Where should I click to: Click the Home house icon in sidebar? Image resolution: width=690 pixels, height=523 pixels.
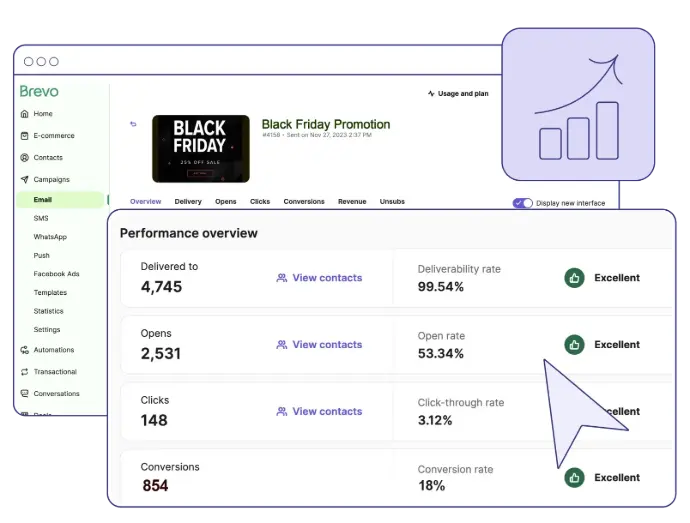[25, 114]
